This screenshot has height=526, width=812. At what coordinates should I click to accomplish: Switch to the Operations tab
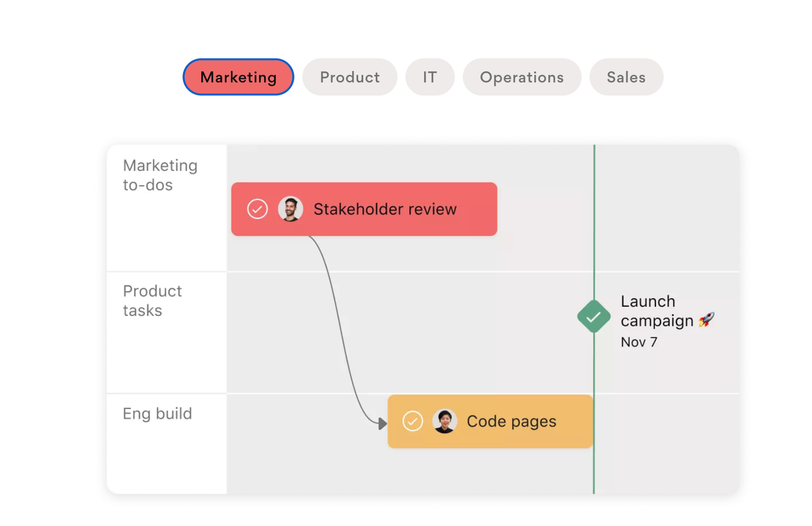tap(521, 77)
